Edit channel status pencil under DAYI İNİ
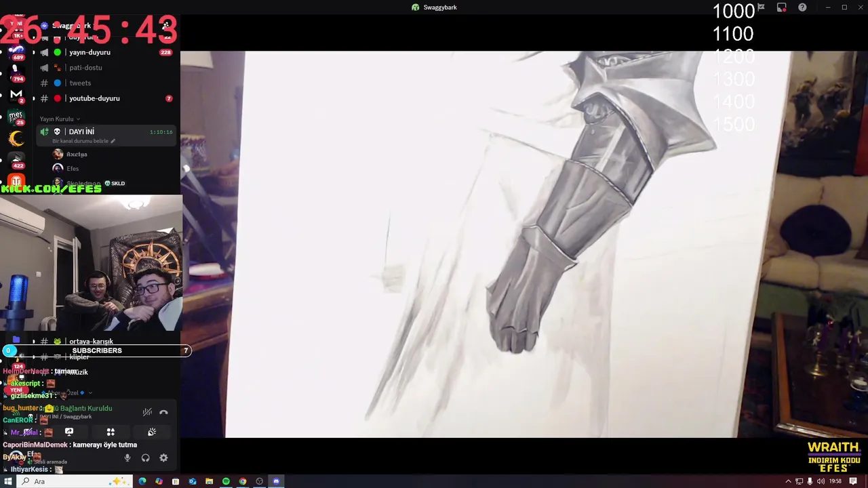Viewport: 868px width, 488px height. (113, 141)
